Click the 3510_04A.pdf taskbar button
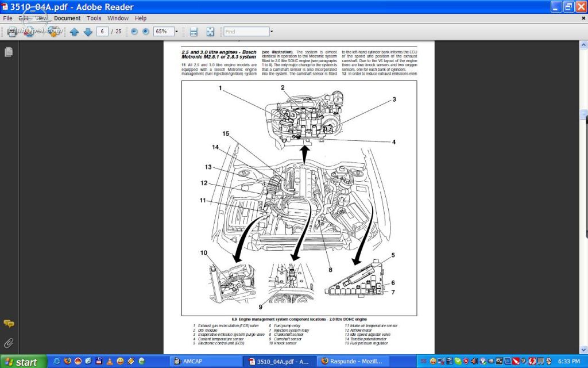The width and height of the screenshot is (588, 368). tap(278, 361)
